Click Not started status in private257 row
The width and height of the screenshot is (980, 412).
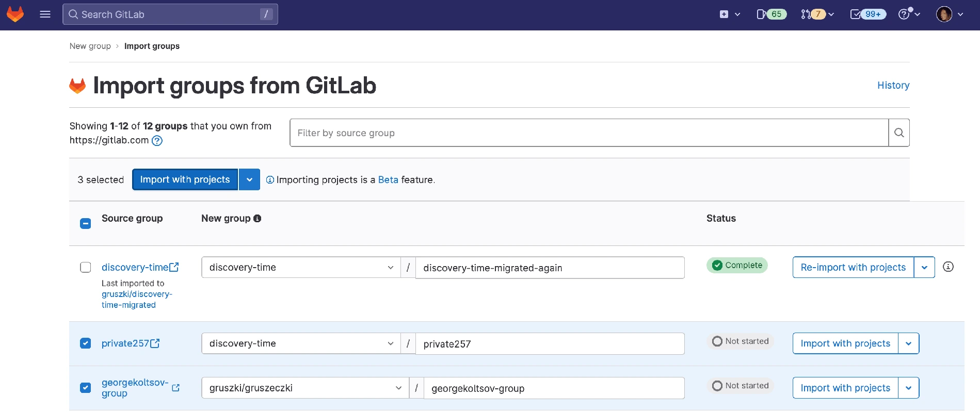(x=740, y=341)
